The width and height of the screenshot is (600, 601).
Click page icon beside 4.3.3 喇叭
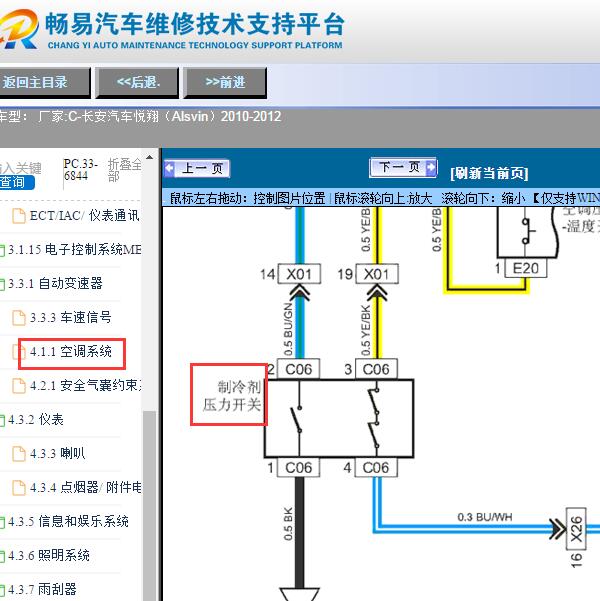(19, 454)
